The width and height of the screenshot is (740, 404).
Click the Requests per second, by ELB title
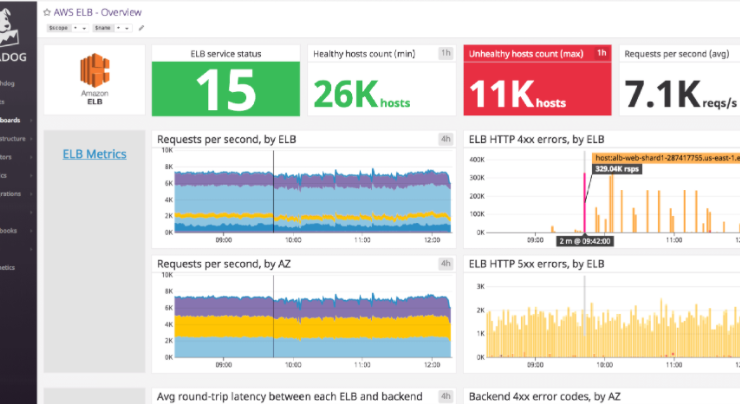(x=227, y=139)
